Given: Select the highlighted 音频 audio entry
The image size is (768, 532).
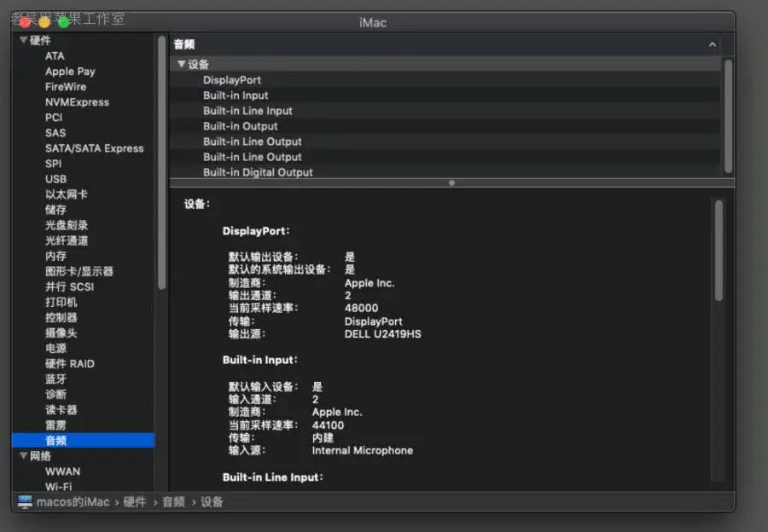Looking at the screenshot, I should (84, 441).
